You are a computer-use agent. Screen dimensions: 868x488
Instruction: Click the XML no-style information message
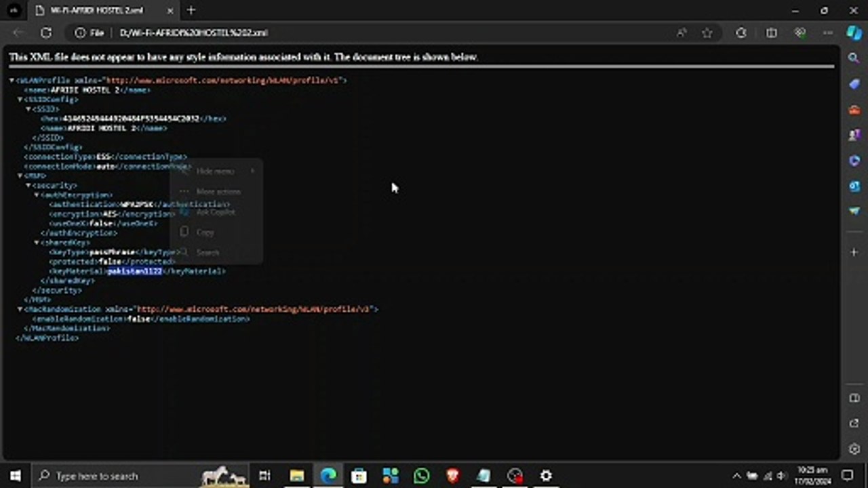243,57
